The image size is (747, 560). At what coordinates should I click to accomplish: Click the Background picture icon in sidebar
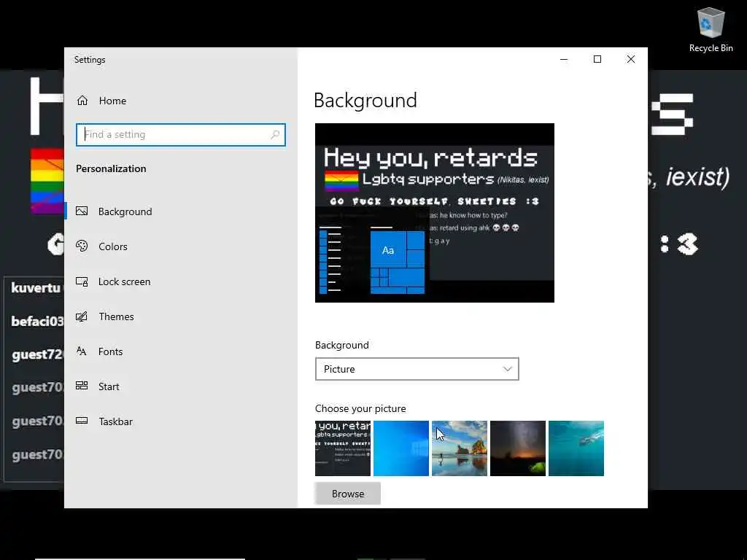click(x=82, y=211)
